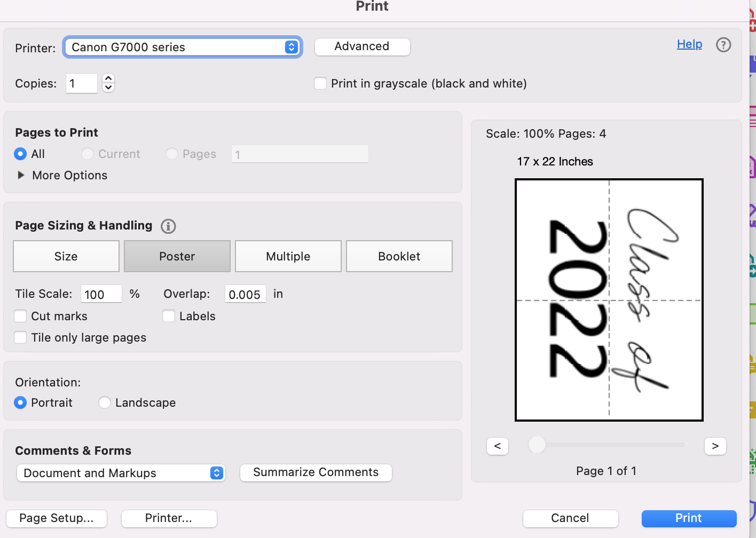Click the page preview slider handle
Screen dimensions: 756x538
tap(537, 444)
